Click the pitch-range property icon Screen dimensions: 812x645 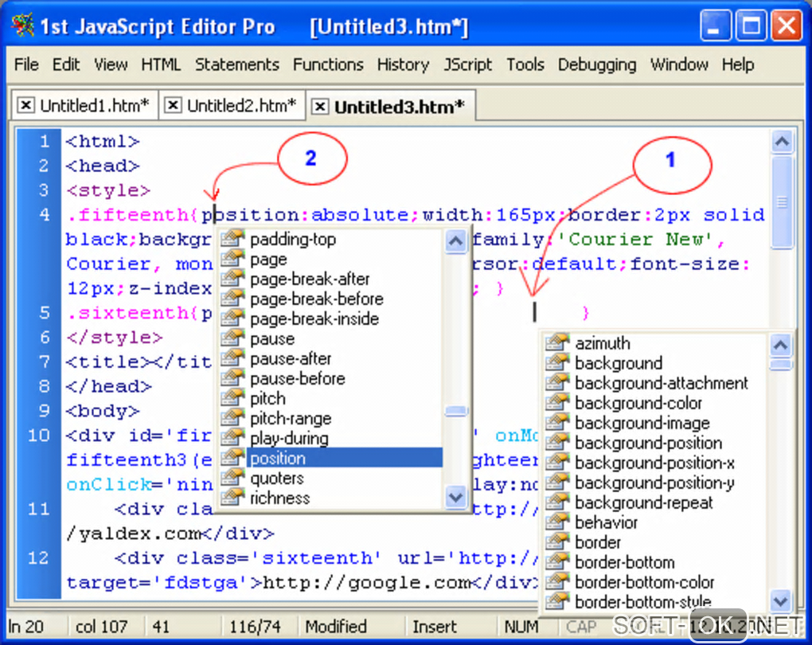232,418
